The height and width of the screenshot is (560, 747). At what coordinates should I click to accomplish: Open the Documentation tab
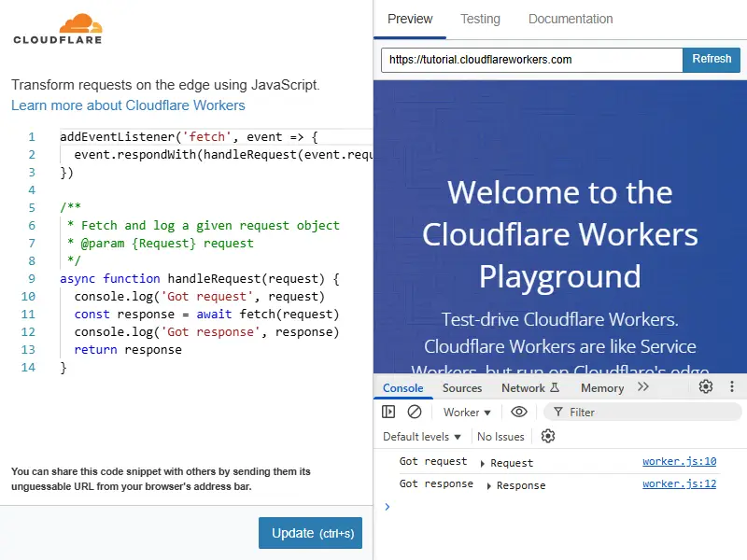(x=571, y=19)
